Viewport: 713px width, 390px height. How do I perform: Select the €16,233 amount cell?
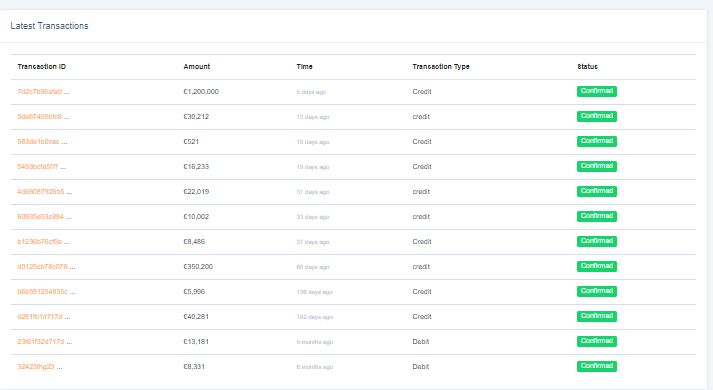196,167
